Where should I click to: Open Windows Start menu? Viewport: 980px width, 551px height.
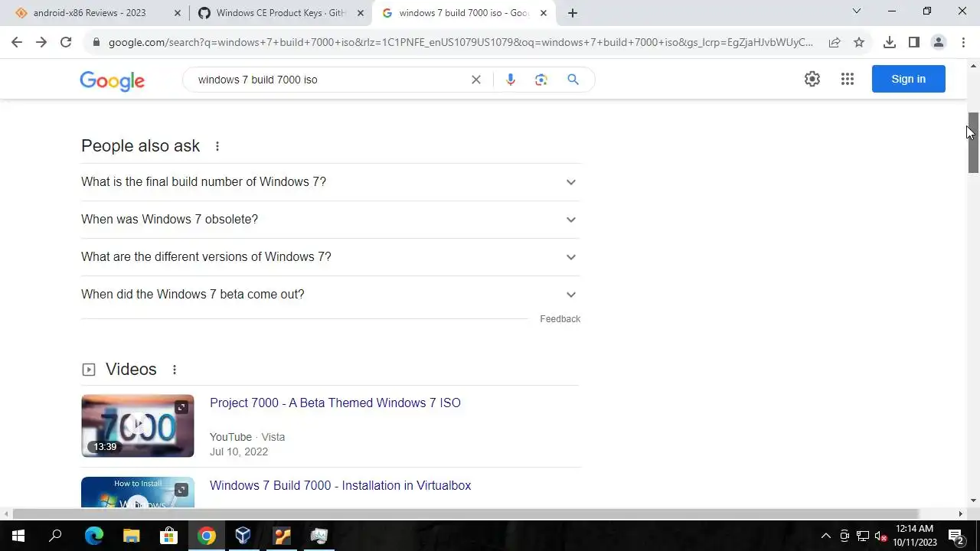[18, 536]
